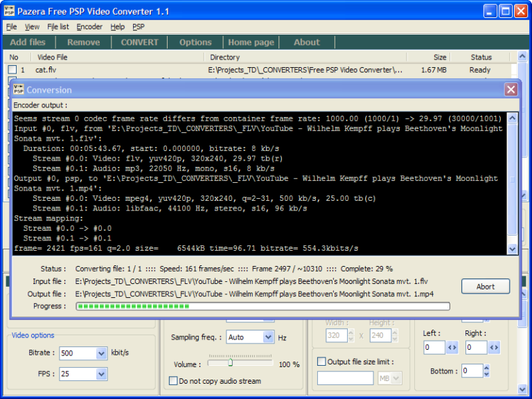Click the Conversion dialog title icon
The height and width of the screenshot is (399, 532).
point(19,89)
